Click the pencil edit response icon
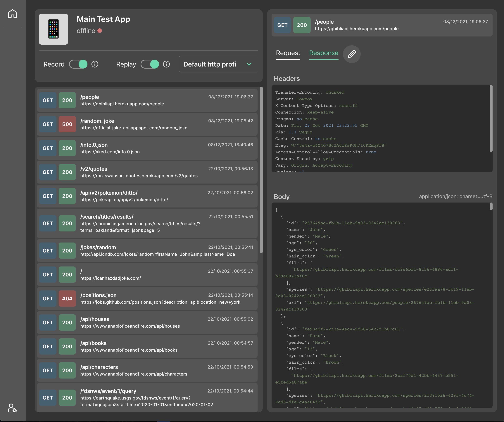Screen dimensions: 504x422 pyautogui.click(x=352, y=54)
